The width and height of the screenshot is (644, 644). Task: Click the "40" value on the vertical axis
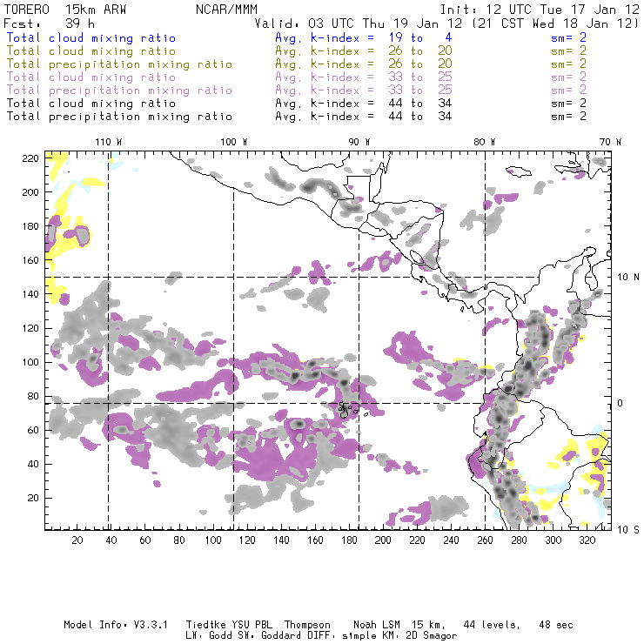(x=33, y=464)
